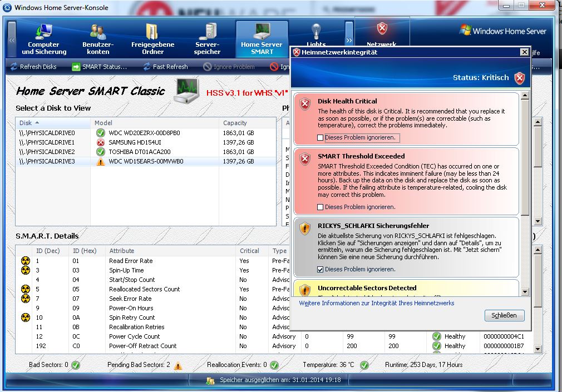Click Healthy check icon on Power-Off Retract row

[x=437, y=346]
